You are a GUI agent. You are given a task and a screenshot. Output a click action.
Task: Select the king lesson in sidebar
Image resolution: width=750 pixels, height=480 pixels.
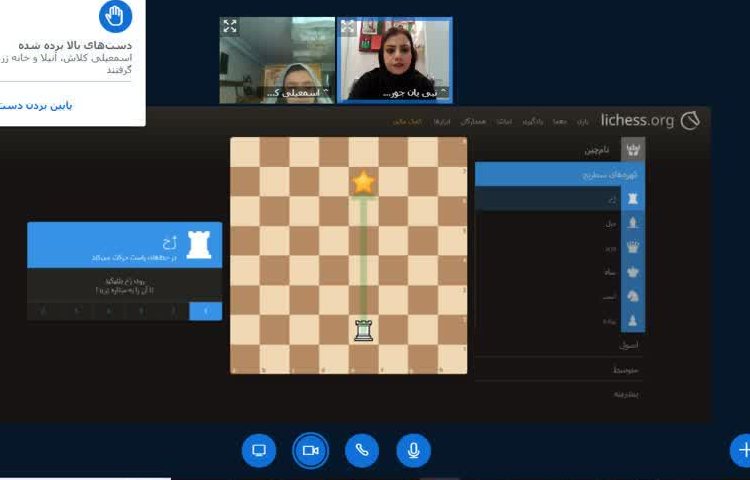coord(632,271)
